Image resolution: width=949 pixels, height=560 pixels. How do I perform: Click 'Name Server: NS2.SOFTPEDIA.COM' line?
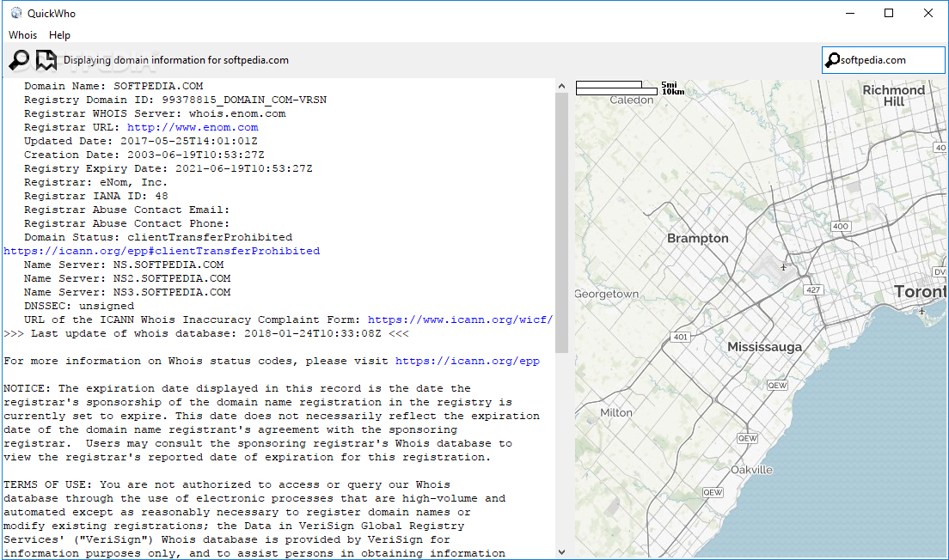pyautogui.click(x=127, y=278)
